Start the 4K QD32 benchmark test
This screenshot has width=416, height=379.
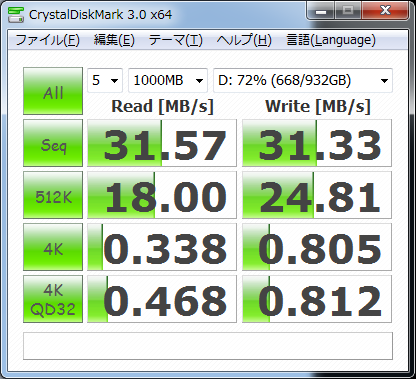point(53,299)
